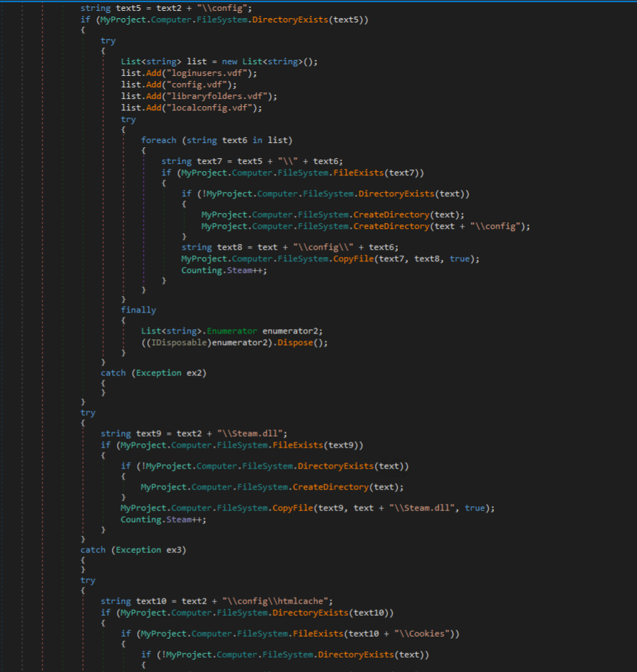Click CopyFile in the call with text7, text8
This screenshot has width=637, height=672.
pos(353,259)
